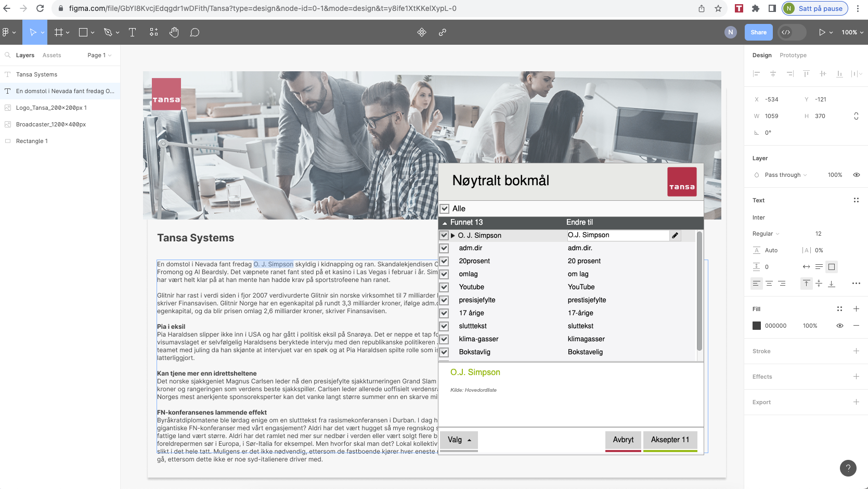This screenshot has height=489, width=868.
Task: Open type details three-dot menu
Action: (856, 284)
